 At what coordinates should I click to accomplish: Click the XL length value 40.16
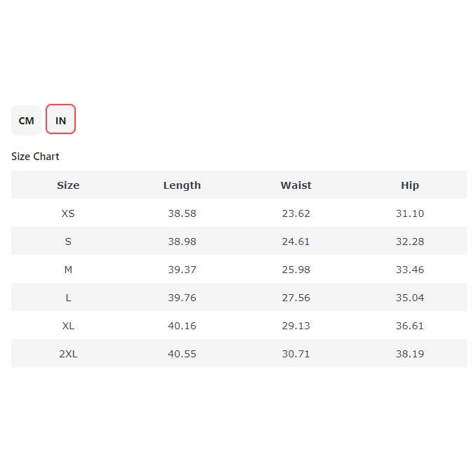182,326
